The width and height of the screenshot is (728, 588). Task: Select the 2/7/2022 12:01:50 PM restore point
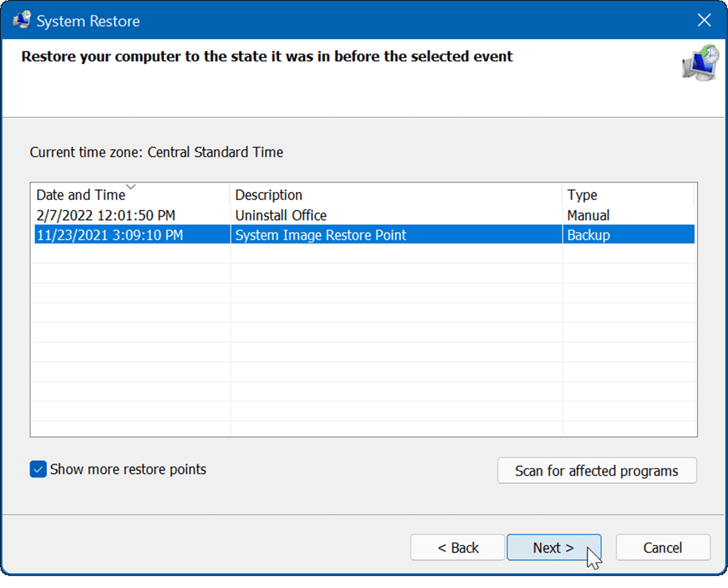[105, 216]
